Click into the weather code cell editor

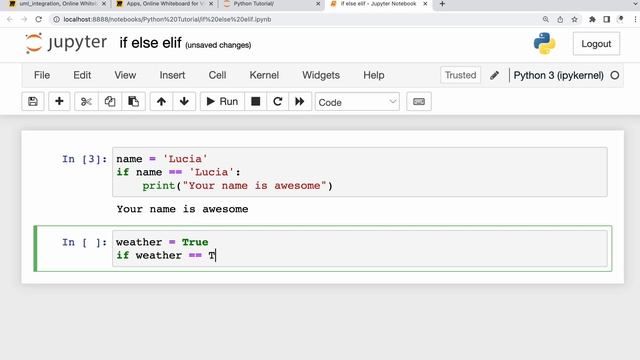(360, 249)
